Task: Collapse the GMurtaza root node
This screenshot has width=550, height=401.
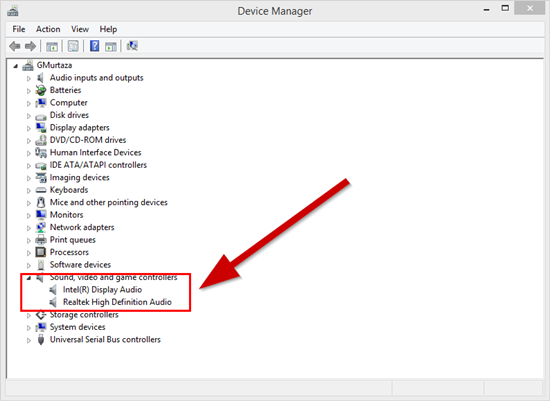Action: pos(15,66)
